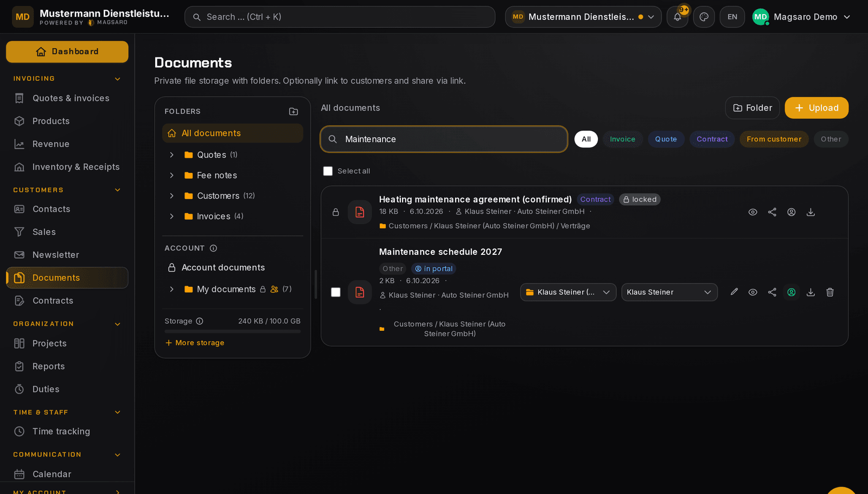Image resolution: width=868 pixels, height=494 pixels.
Task: Click the Folder button
Action: [752, 108]
